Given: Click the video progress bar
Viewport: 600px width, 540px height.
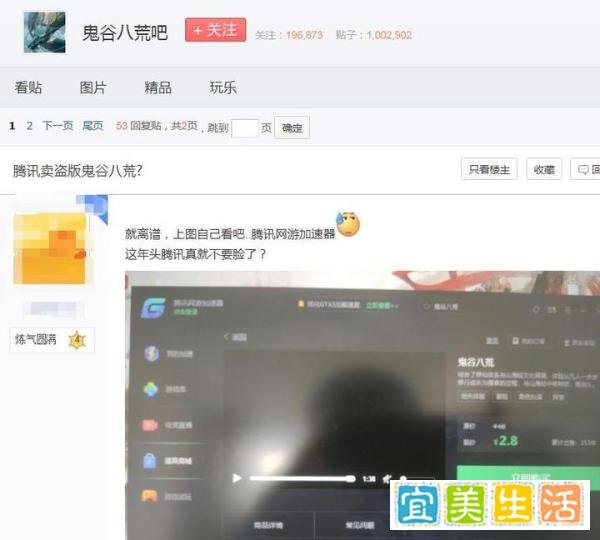Looking at the screenshot, I should 302,478.
